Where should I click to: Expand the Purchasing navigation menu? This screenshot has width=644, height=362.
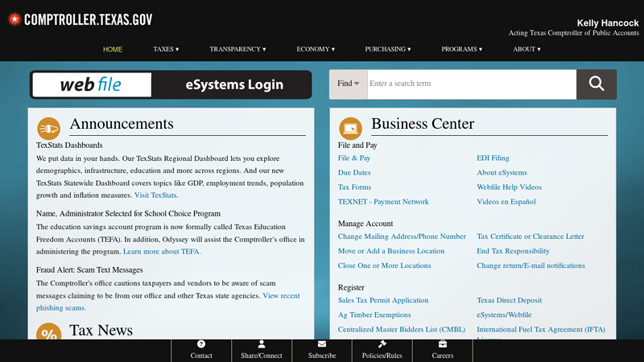coord(387,49)
